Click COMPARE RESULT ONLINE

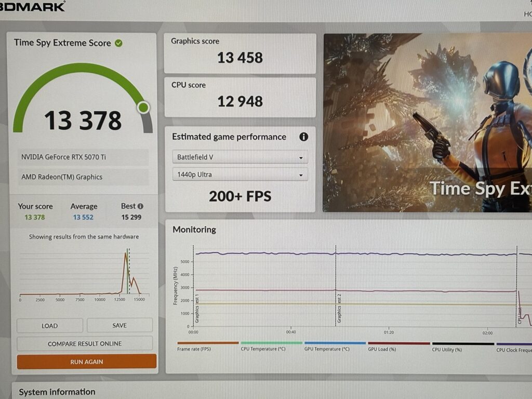(85, 343)
